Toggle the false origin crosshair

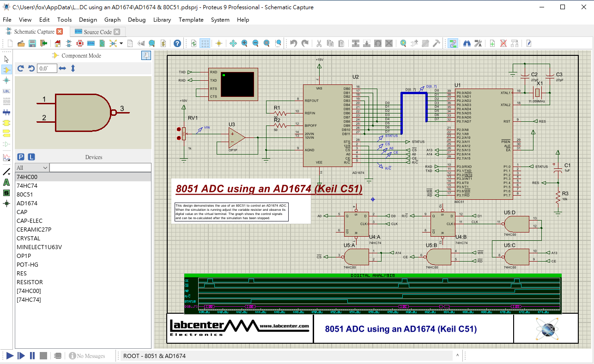coord(218,43)
